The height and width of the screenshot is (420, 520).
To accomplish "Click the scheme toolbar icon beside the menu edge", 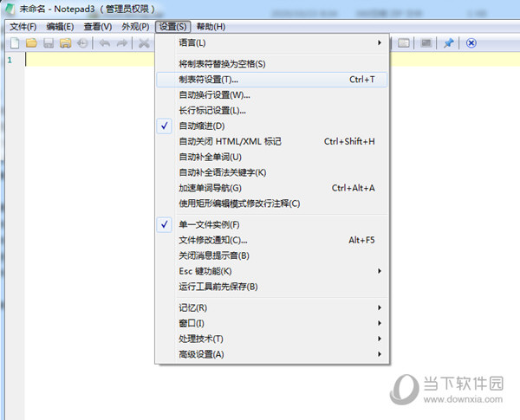I will 404,43.
